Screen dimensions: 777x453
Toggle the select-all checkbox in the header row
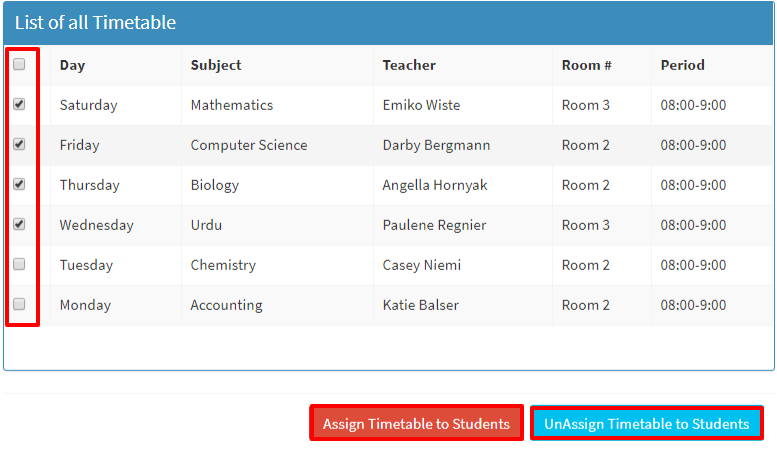pos(19,64)
